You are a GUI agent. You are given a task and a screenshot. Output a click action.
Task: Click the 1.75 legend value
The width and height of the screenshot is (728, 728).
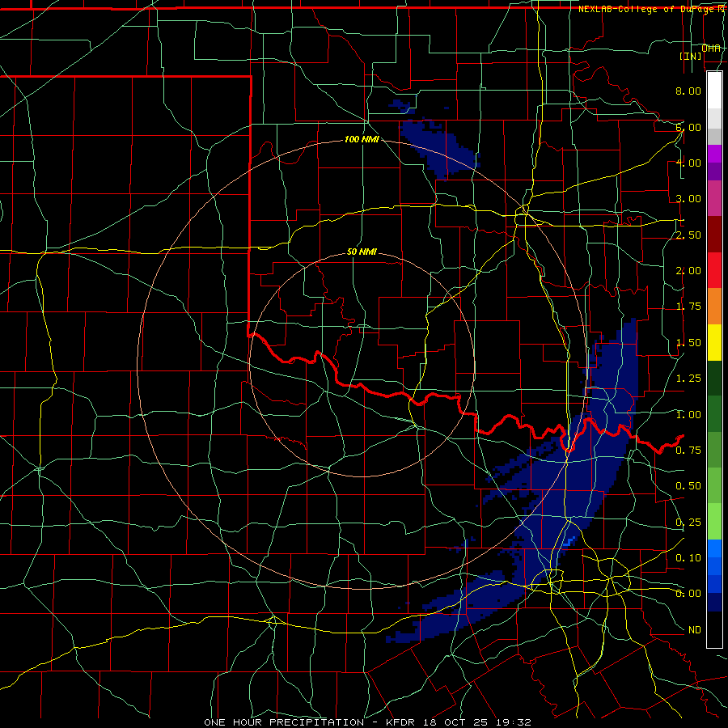click(x=688, y=307)
